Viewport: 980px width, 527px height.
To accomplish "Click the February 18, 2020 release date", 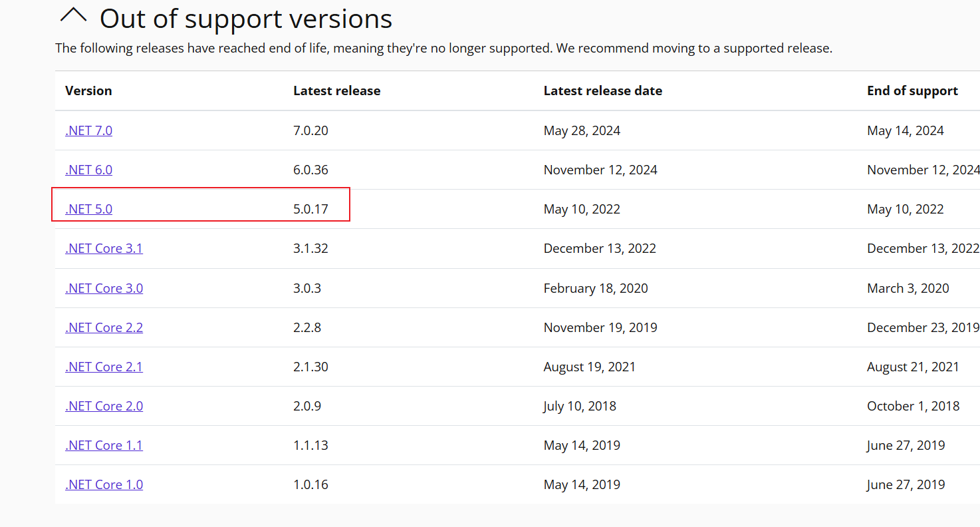I will click(596, 288).
